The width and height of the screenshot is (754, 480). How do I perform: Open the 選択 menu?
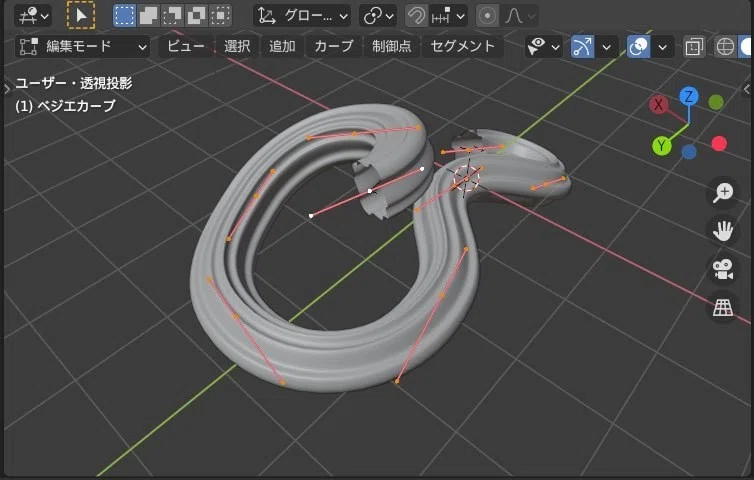tap(237, 47)
